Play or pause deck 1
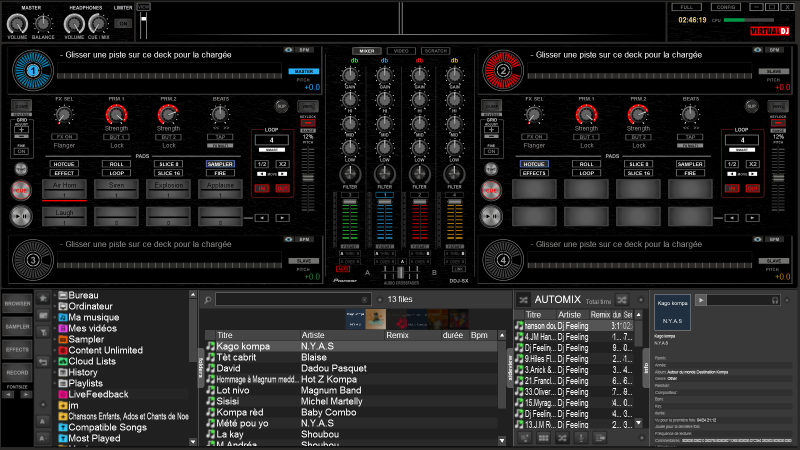 pos(21,216)
